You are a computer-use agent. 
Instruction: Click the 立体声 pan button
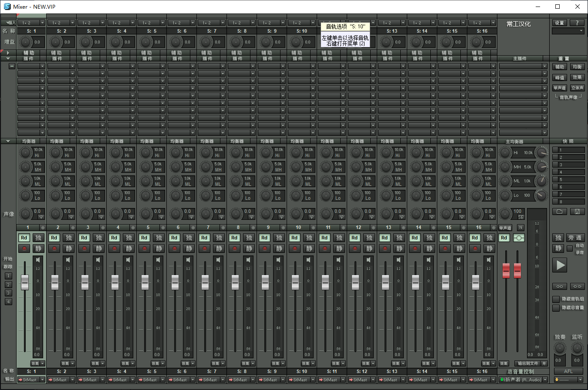[x=577, y=87]
